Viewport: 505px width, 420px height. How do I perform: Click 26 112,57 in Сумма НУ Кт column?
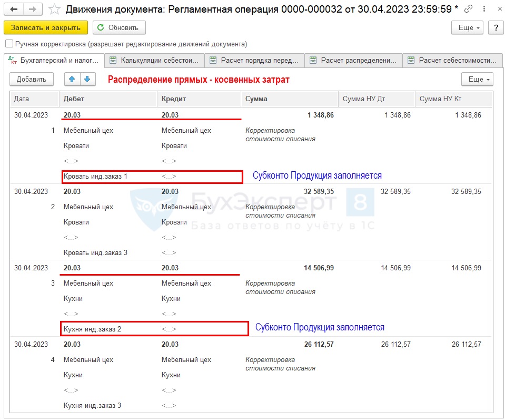467,344
